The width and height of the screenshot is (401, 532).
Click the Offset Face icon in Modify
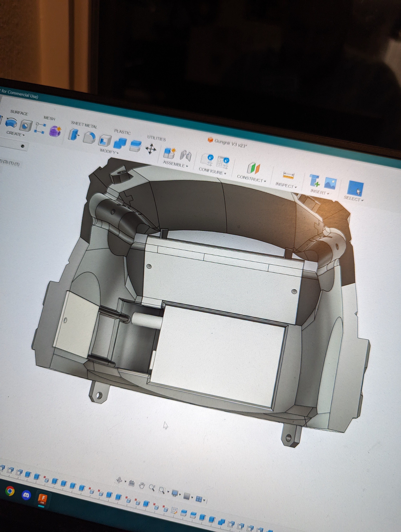tap(135, 146)
